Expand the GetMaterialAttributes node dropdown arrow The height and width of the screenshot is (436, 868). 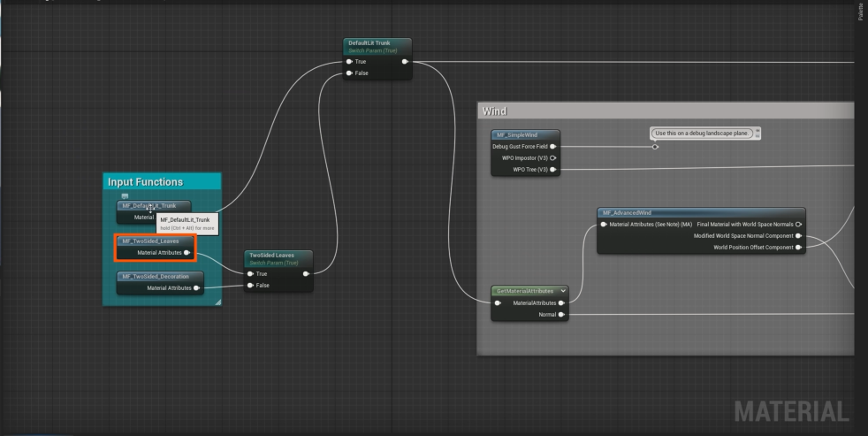(x=563, y=291)
